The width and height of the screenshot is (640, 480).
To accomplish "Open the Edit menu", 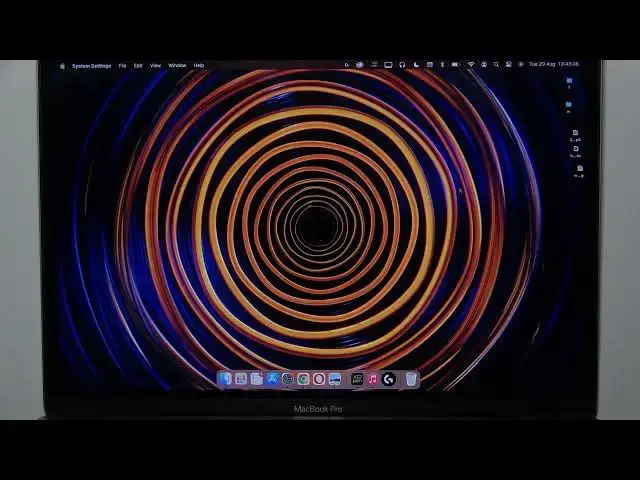I will (138, 66).
